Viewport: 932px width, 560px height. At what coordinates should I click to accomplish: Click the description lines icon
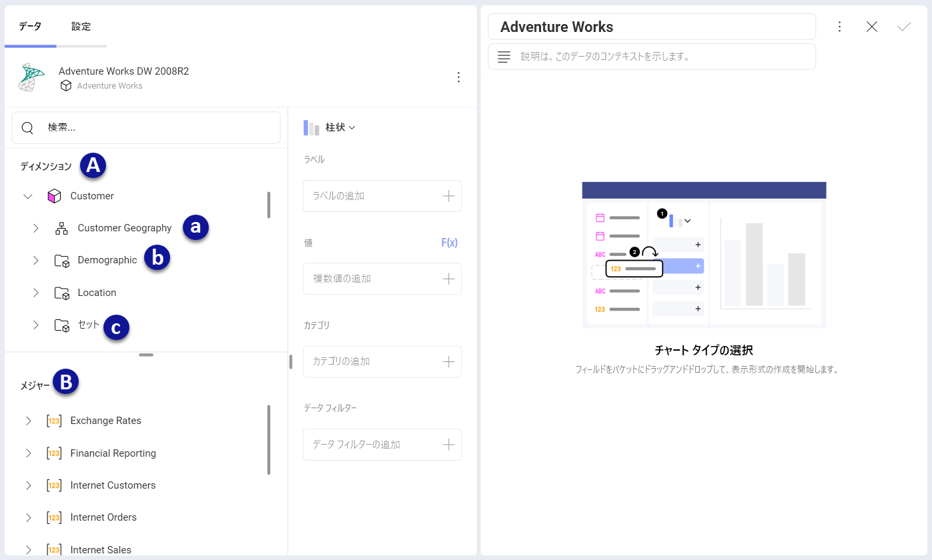point(504,57)
